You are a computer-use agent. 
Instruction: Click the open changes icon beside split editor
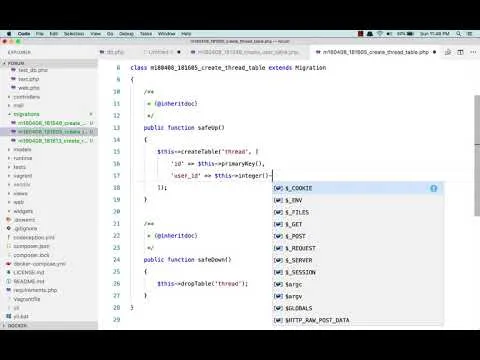point(448,52)
